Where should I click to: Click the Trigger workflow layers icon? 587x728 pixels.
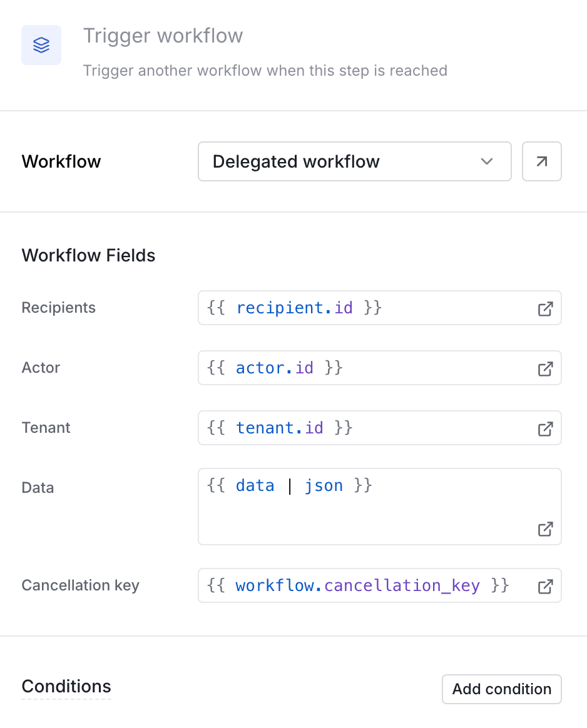tap(41, 44)
